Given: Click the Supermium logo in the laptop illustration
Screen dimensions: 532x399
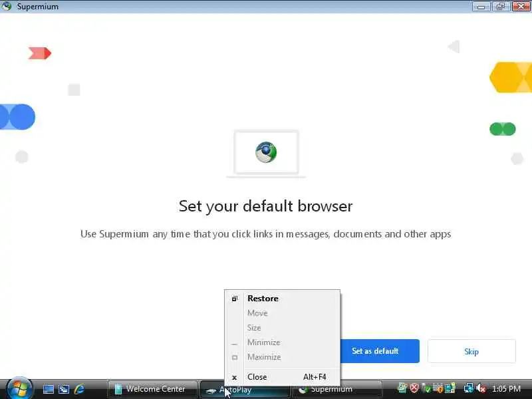Looking at the screenshot, I should click(x=266, y=152).
